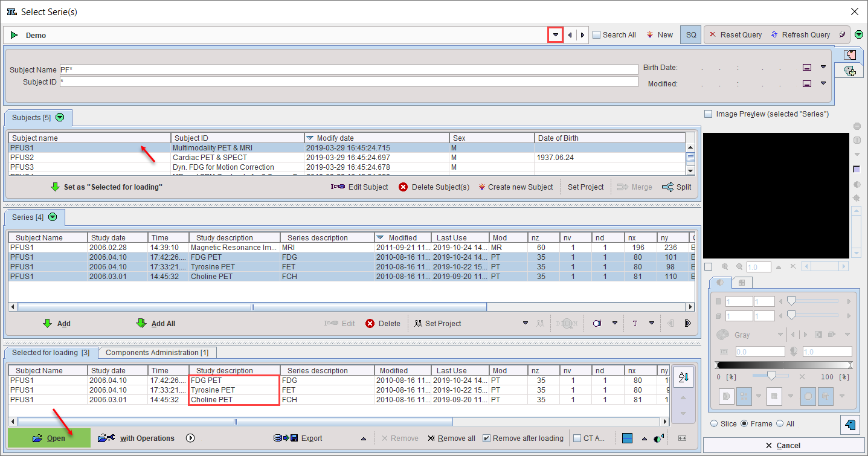This screenshot has height=456, width=868.
Task: Open dropdown arrow next to the circular Series icon
Action: [615, 323]
